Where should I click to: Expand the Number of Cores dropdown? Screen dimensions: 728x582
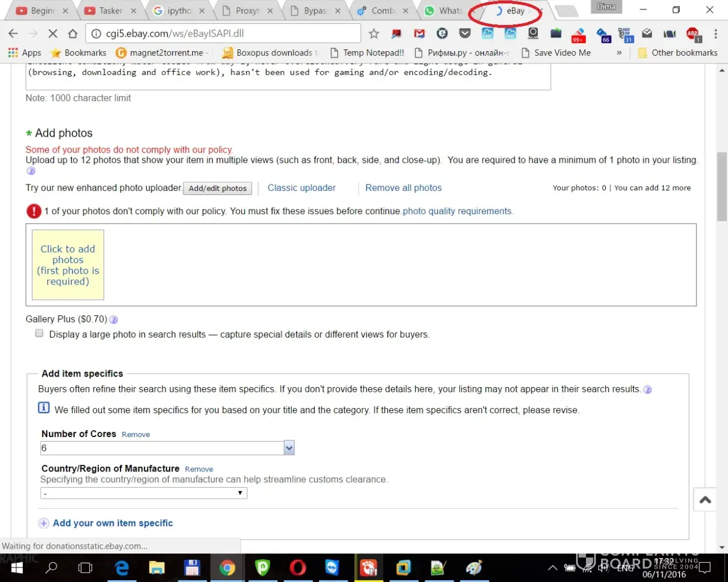click(289, 448)
